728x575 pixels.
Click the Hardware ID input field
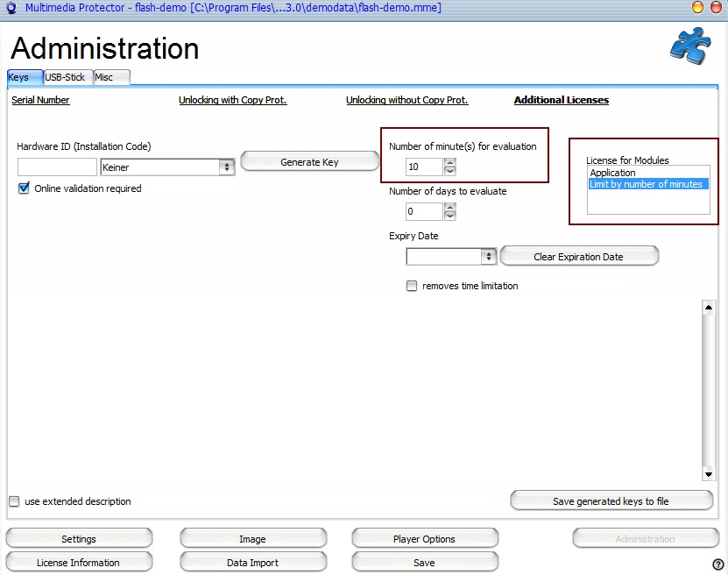click(57, 167)
